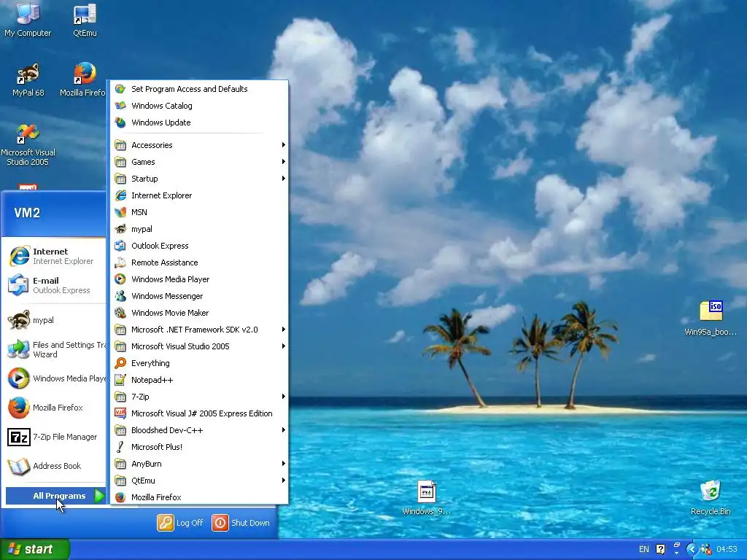Click the Log Off button
The height and width of the screenshot is (560, 747).
click(180, 523)
